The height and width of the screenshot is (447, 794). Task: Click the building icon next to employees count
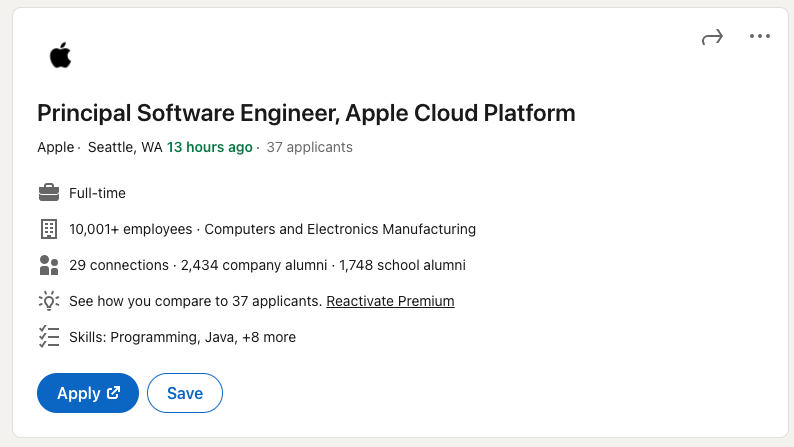point(49,229)
